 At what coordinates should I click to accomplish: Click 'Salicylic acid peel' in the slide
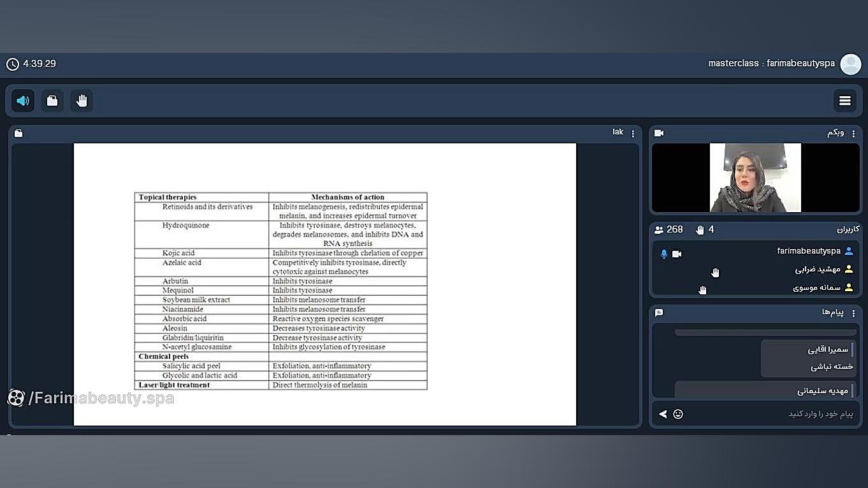[x=191, y=366]
